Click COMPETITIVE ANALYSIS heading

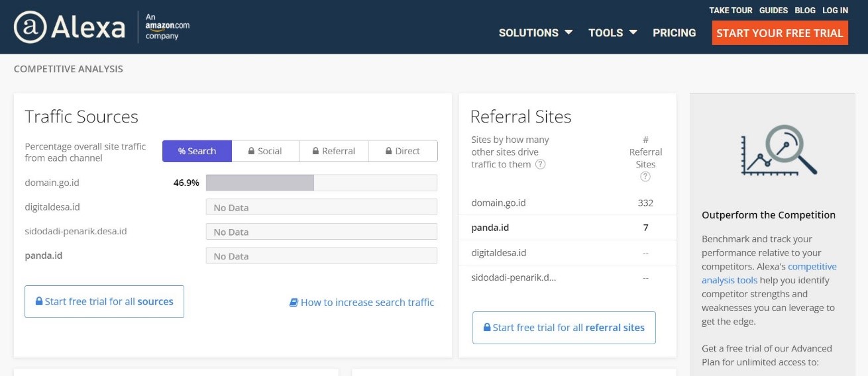[x=68, y=69]
